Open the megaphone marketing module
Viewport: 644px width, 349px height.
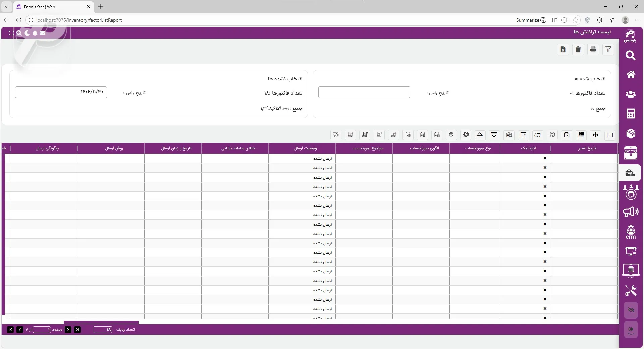click(631, 212)
